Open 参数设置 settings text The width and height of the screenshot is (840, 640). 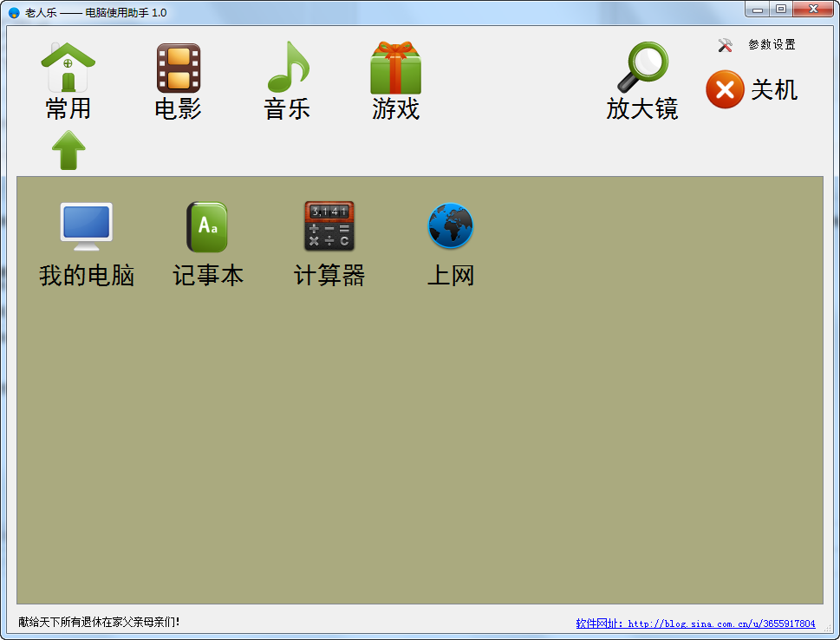coord(772,45)
